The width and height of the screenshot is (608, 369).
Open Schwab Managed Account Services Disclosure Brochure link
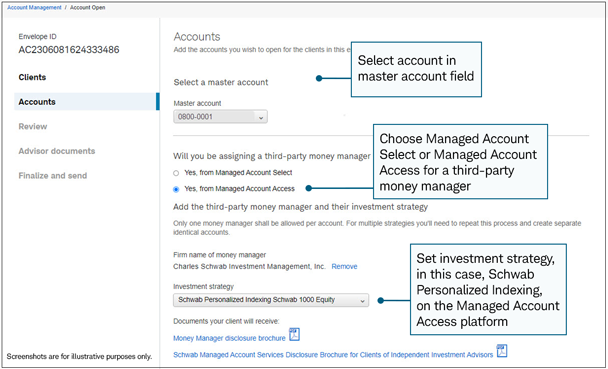pyautogui.click(x=333, y=355)
